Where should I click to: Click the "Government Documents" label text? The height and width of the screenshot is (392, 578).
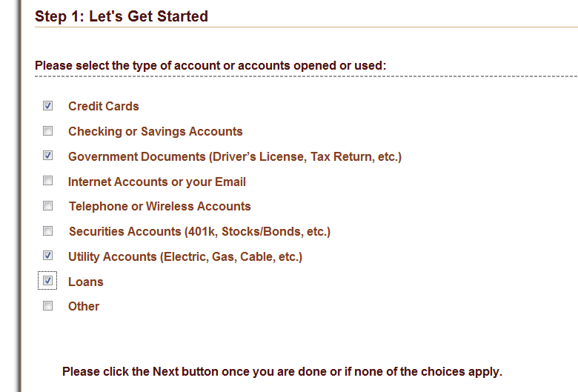pyautogui.click(x=235, y=157)
